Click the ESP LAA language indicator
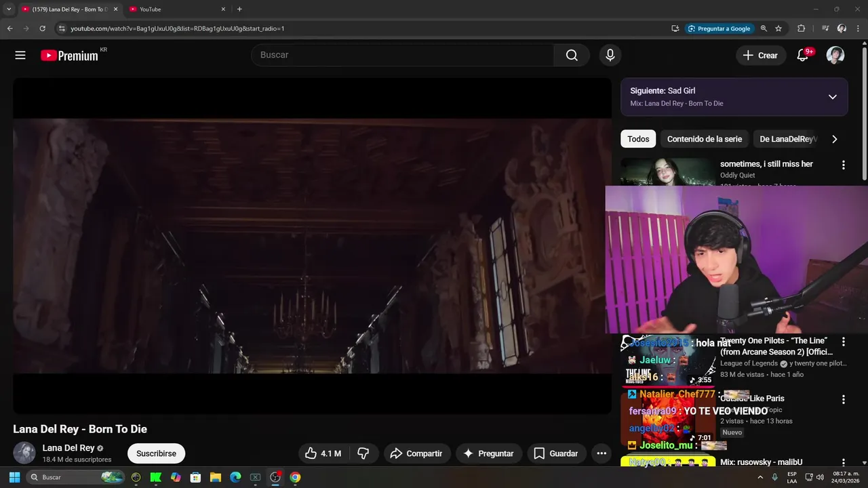The width and height of the screenshot is (868, 488). pyautogui.click(x=792, y=477)
